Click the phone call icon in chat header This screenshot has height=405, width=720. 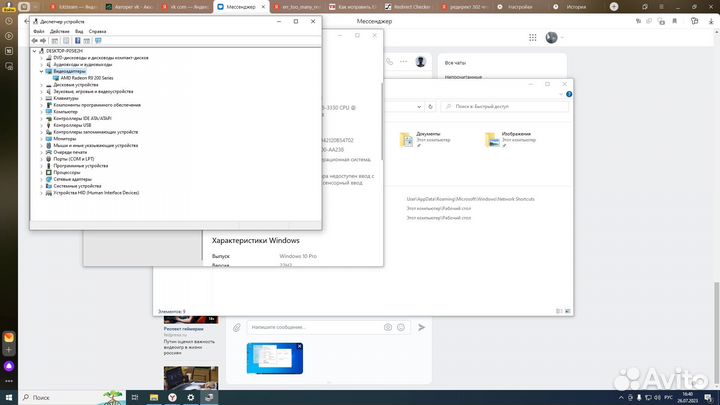(x=389, y=62)
